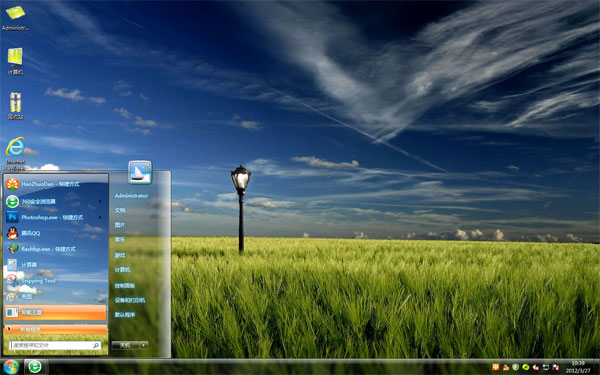Click the magnifier icon in search box
The width and height of the screenshot is (600, 375).
pos(96,345)
